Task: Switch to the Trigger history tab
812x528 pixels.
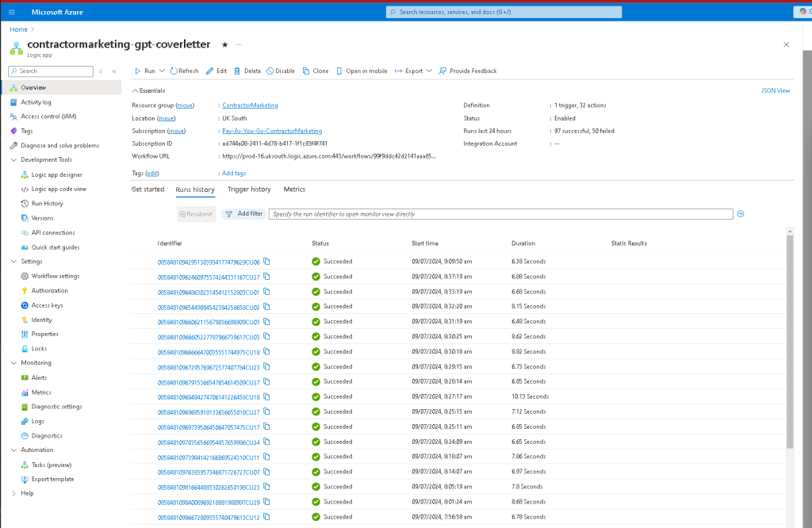Action: [x=249, y=189]
